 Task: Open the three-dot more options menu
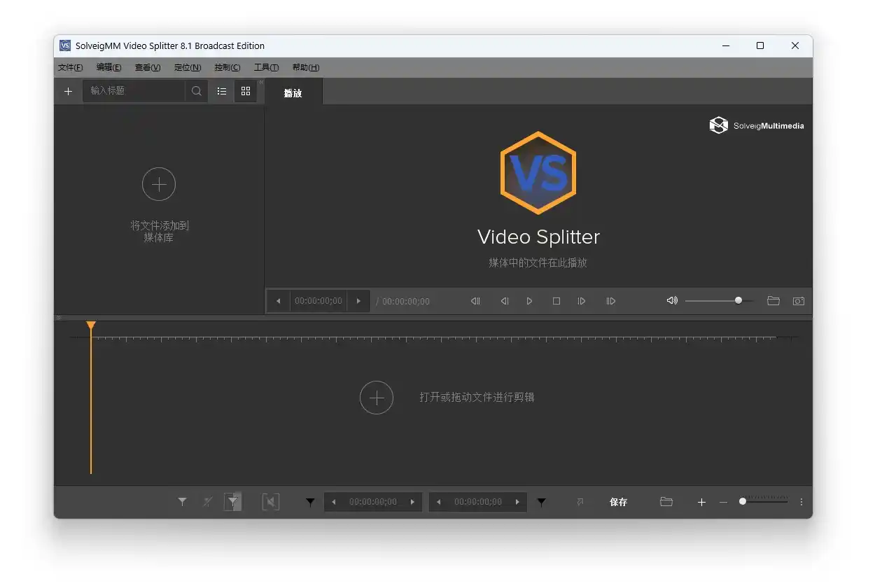[x=801, y=502]
